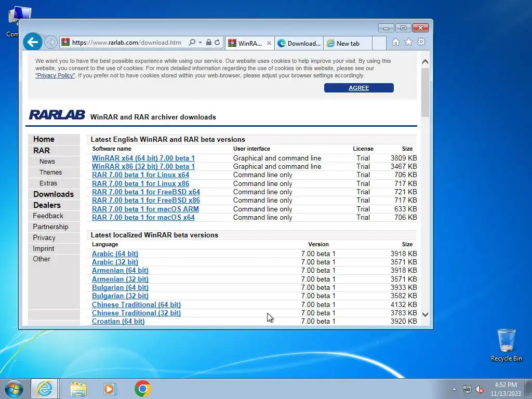Open Feedback in the sidebar
The image size is (532, 399).
48,216
